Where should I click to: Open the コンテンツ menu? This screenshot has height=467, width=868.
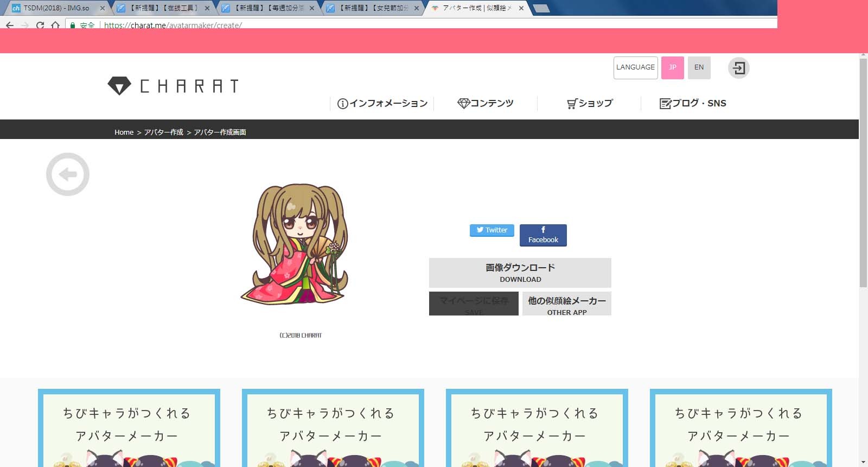[486, 103]
